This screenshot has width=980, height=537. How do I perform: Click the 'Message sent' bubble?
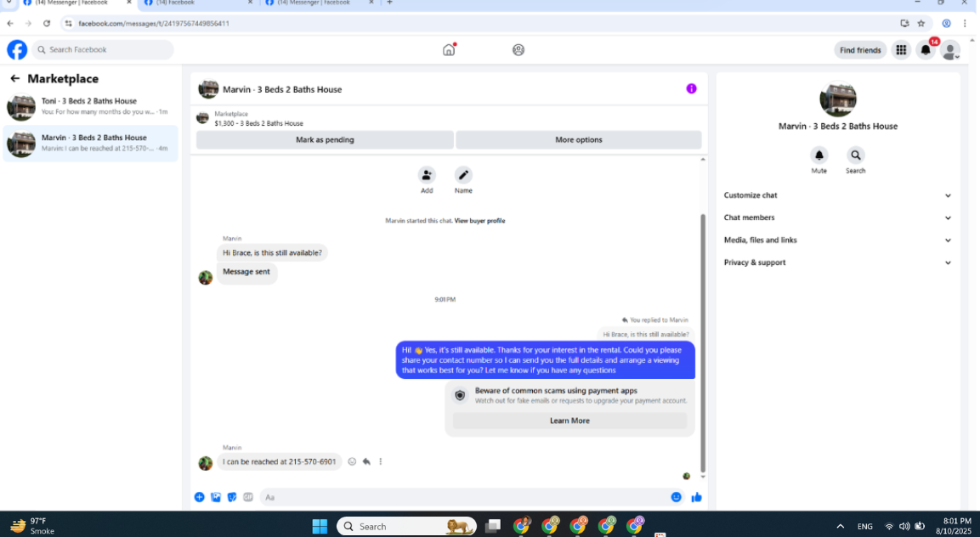[x=246, y=272]
